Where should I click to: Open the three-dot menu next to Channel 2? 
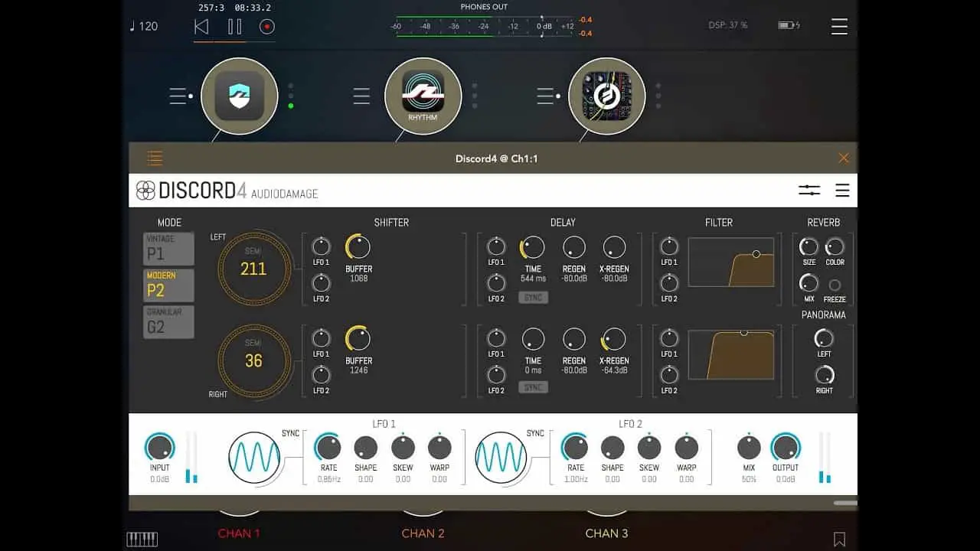click(x=475, y=96)
